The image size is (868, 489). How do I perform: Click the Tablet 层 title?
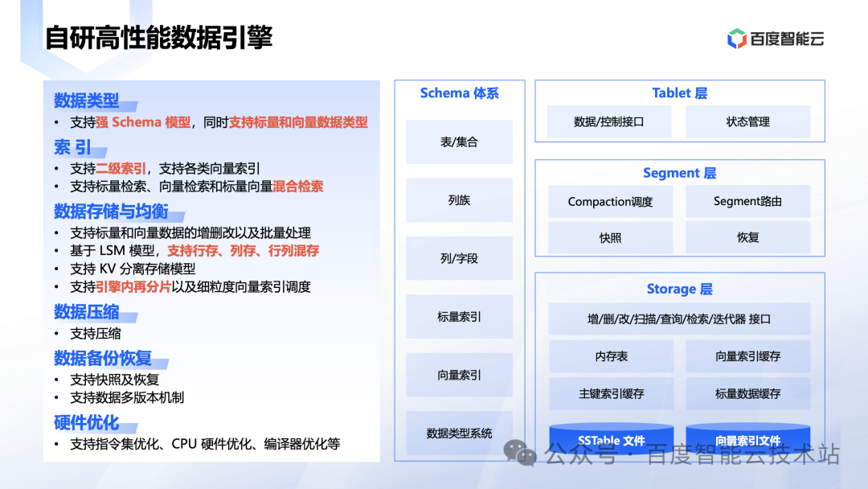pyautogui.click(x=680, y=93)
